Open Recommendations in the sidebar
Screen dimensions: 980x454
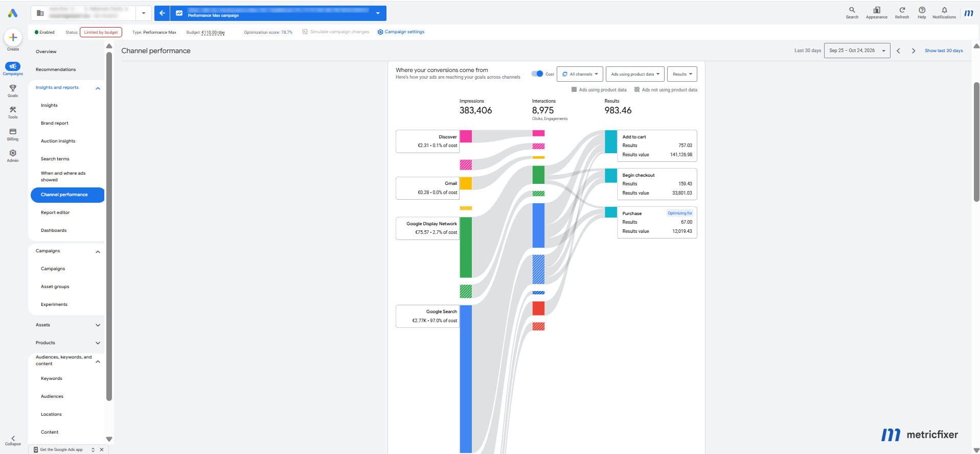pyautogui.click(x=56, y=69)
